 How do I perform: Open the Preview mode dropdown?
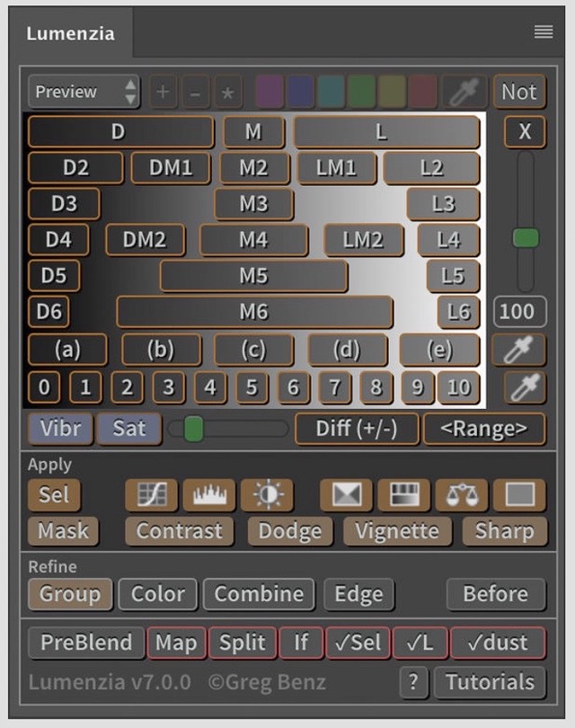(x=84, y=92)
